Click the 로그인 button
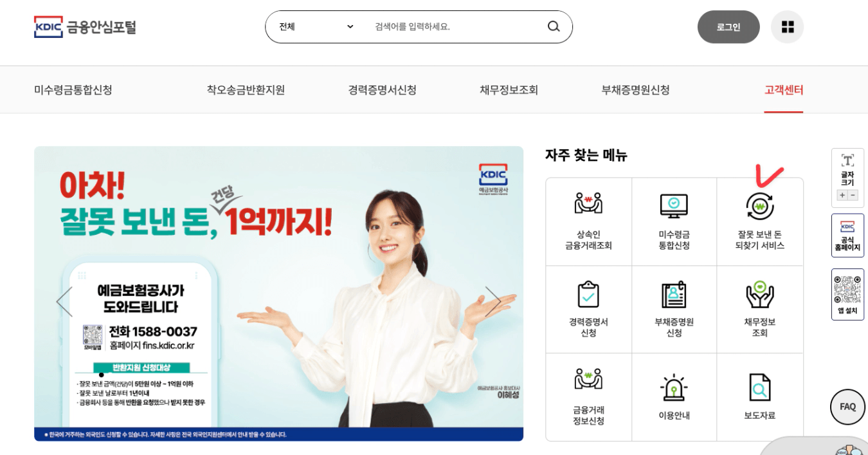The height and width of the screenshot is (455, 868). pyautogui.click(x=728, y=26)
